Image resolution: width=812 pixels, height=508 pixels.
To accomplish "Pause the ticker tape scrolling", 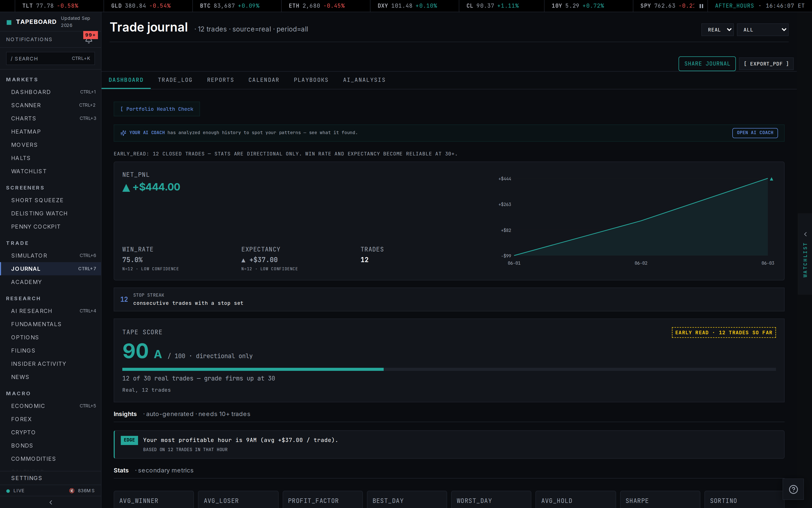I will pyautogui.click(x=701, y=6).
